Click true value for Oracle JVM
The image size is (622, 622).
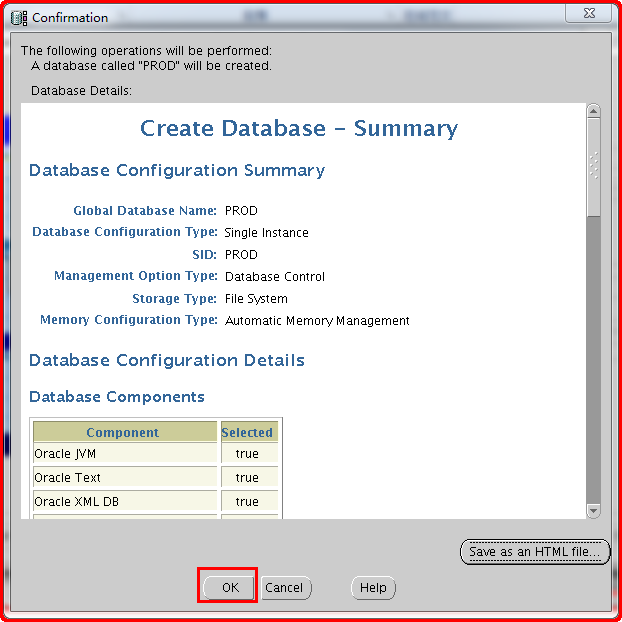(x=247, y=453)
